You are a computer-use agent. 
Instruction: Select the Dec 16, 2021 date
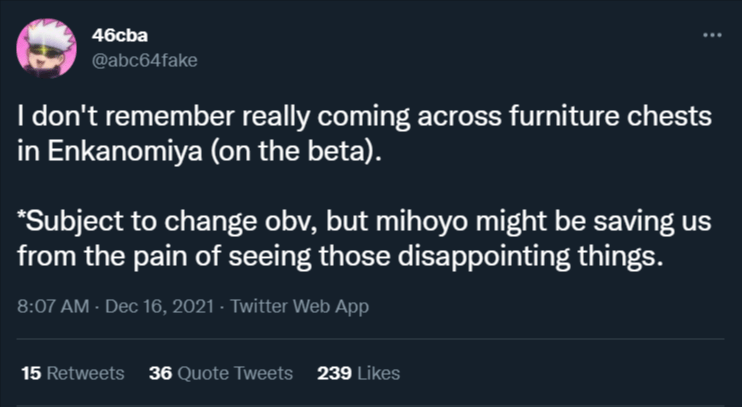pos(160,306)
